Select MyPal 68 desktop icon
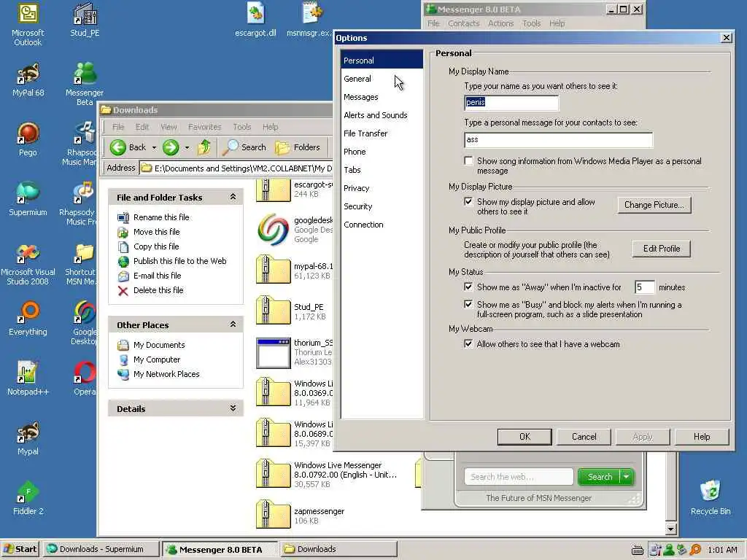Viewport: 747px width, 560px height. click(28, 80)
